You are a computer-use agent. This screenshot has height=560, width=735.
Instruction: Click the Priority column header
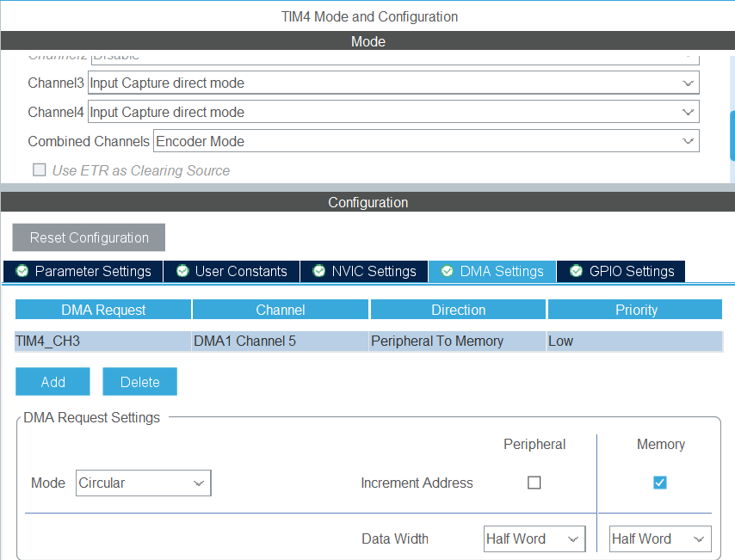(x=635, y=310)
